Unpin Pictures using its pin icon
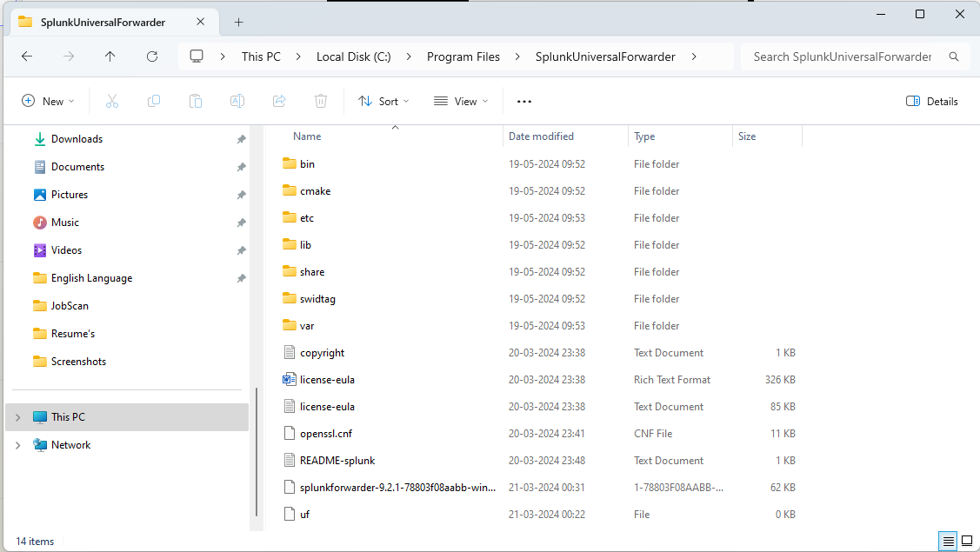Viewport: 980px width, 552px height. (x=241, y=195)
